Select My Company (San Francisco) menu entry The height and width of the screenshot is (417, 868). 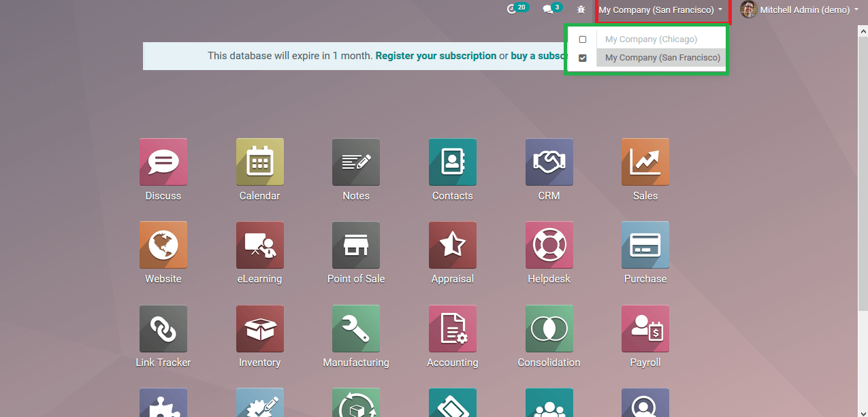662,58
